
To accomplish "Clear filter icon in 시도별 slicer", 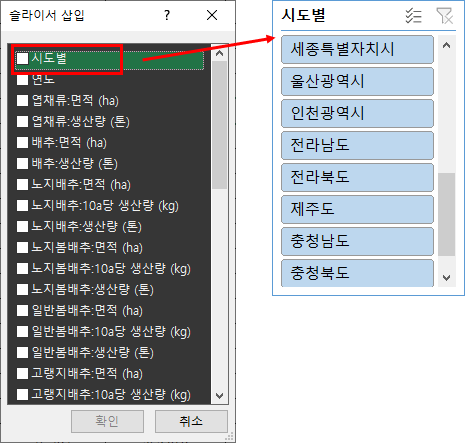I will coord(445,16).
